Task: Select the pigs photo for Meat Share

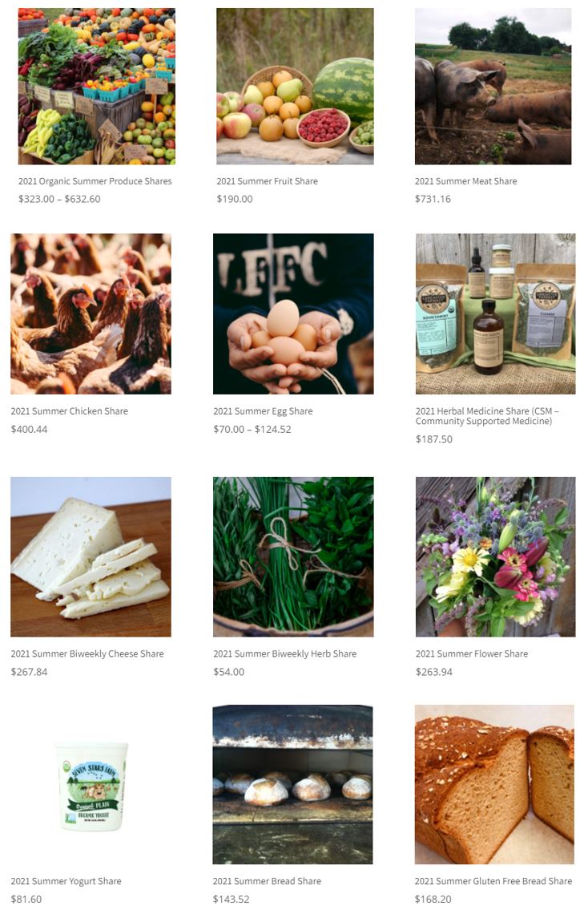Action: coord(493,87)
